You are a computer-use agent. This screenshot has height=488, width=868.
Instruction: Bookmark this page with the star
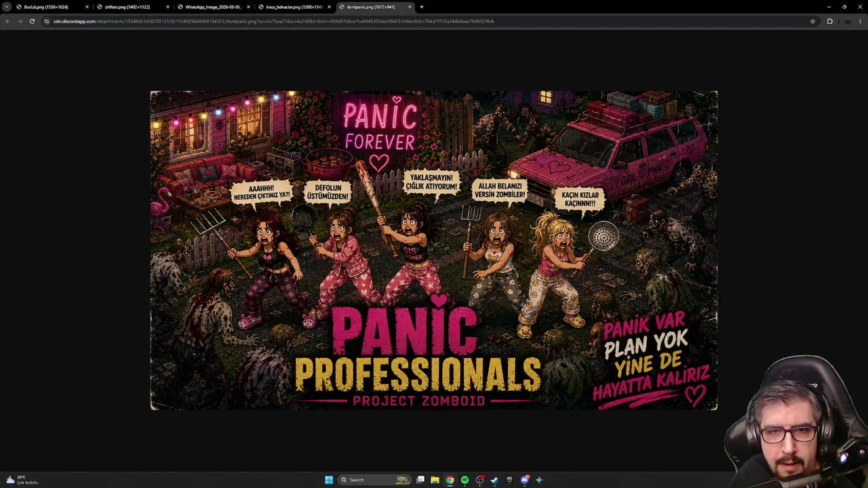point(812,21)
